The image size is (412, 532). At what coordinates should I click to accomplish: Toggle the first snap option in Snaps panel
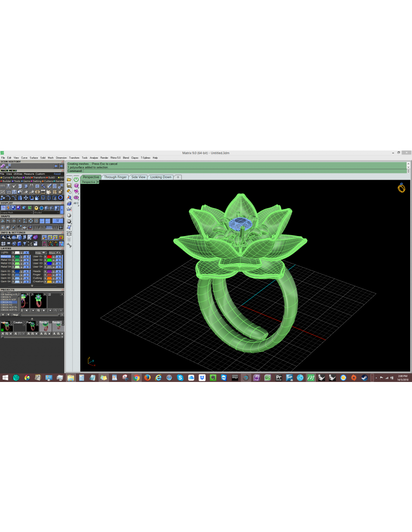coord(3,221)
